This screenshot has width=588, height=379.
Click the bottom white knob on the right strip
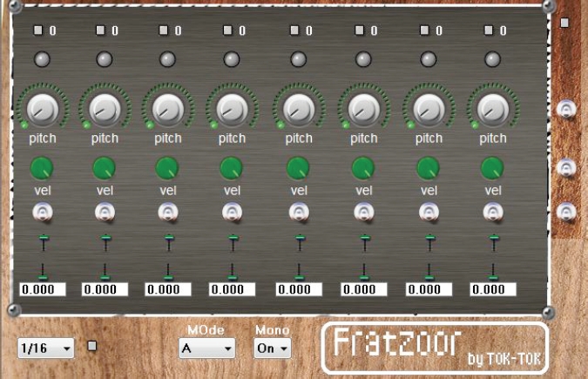[566, 212]
